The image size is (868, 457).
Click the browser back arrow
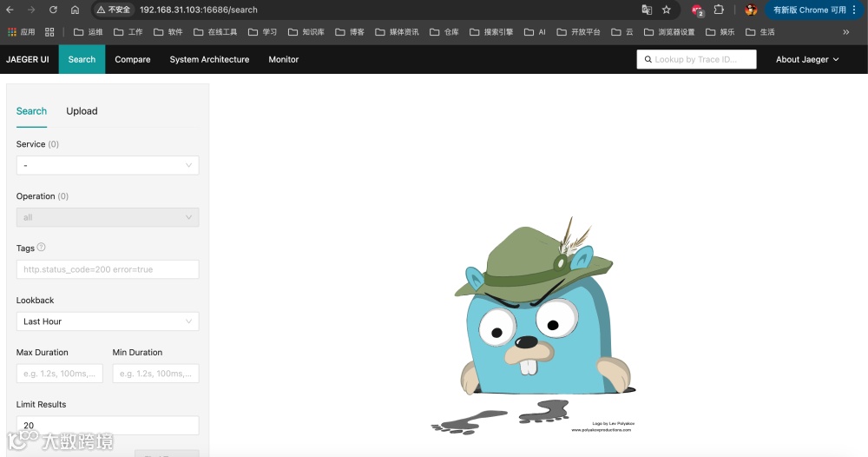(x=10, y=10)
